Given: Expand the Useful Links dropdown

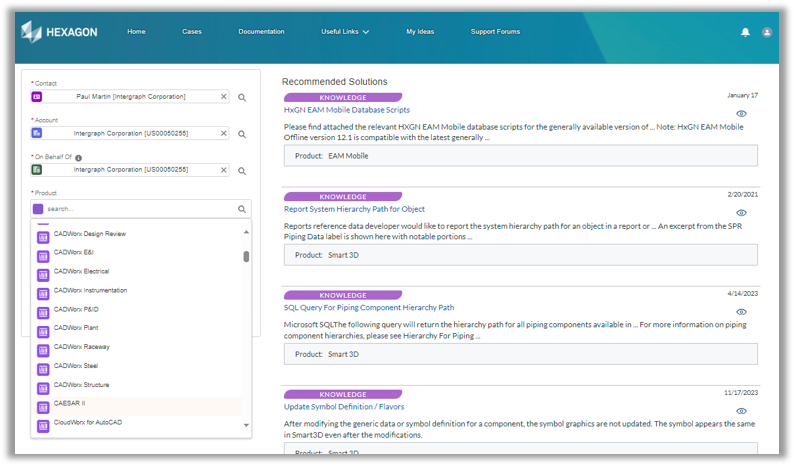Looking at the screenshot, I should click(345, 31).
